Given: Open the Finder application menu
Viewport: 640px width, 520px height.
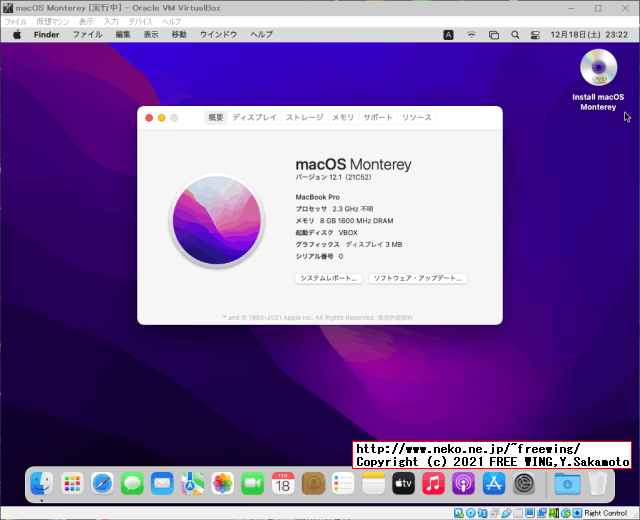Looking at the screenshot, I should click(47, 35).
